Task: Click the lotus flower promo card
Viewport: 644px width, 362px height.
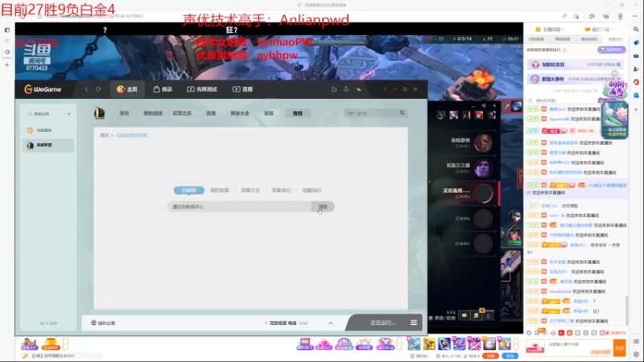Action: click(x=614, y=120)
